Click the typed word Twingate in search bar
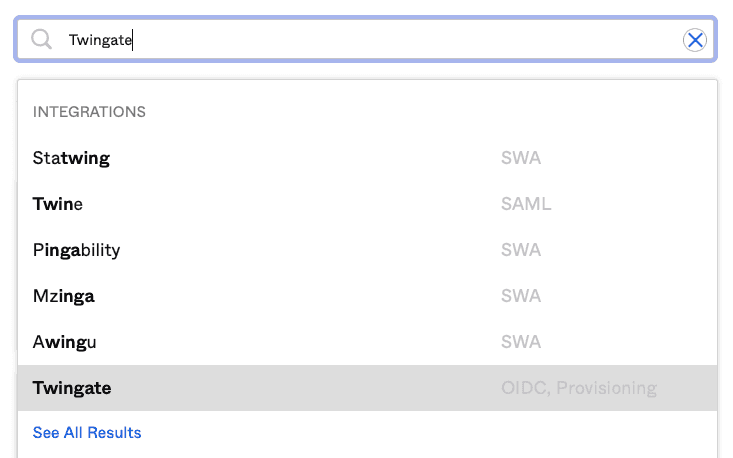The width and height of the screenshot is (733, 458). tap(100, 40)
